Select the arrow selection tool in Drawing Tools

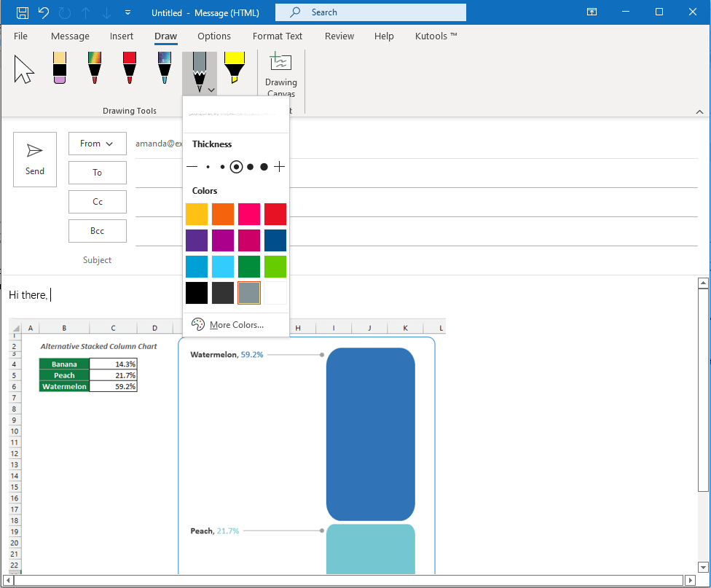24,68
